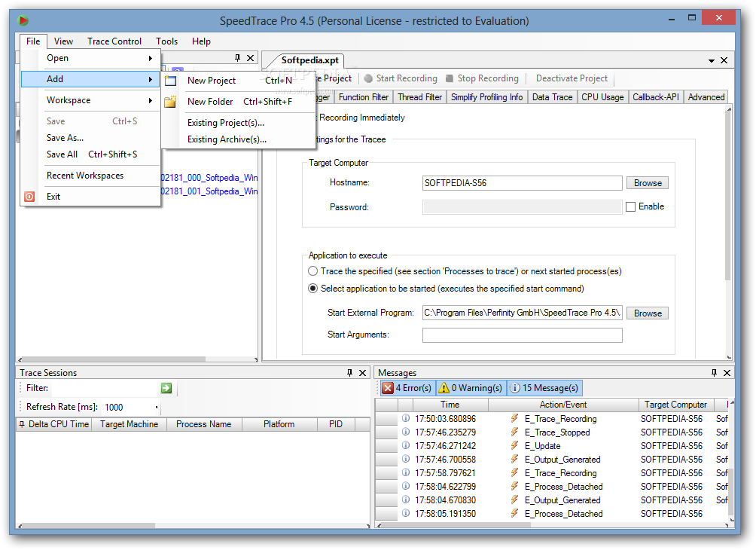The image size is (756, 550).
Task: Expand the Add submenu
Action: click(x=90, y=79)
